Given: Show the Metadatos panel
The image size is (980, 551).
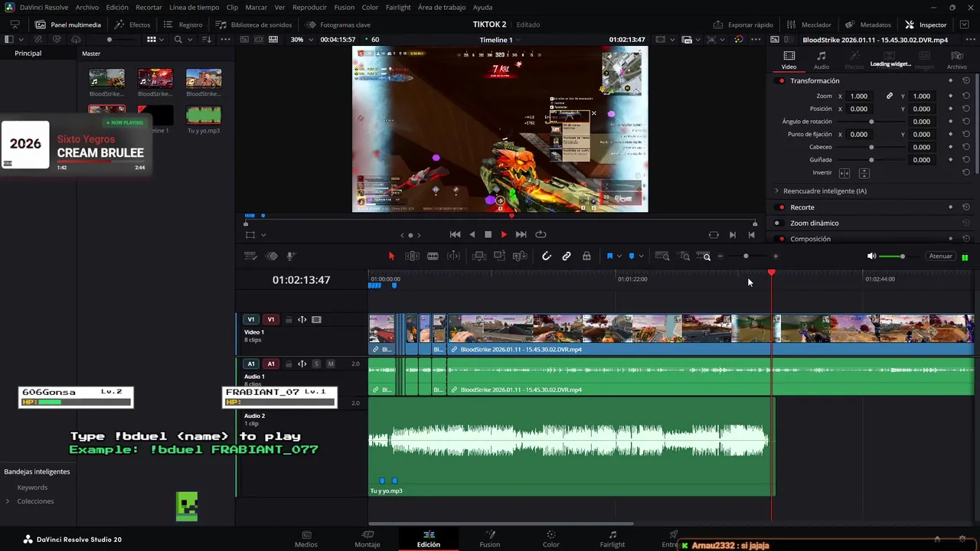Looking at the screenshot, I should point(868,24).
